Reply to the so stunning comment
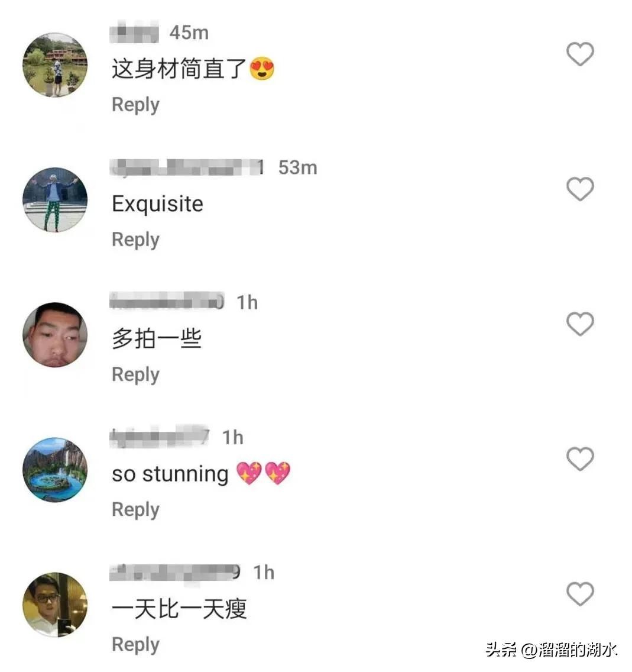The width and height of the screenshot is (632, 672). point(136,510)
